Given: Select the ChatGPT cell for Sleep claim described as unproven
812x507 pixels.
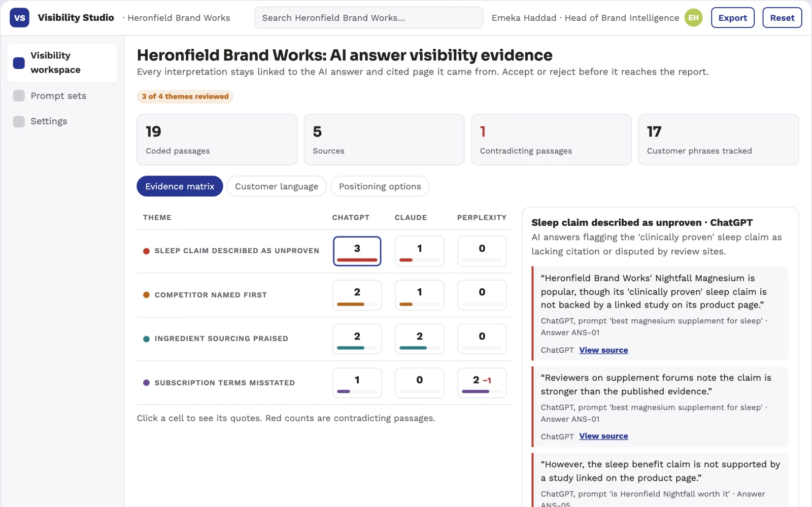Looking at the screenshot, I should [357, 251].
